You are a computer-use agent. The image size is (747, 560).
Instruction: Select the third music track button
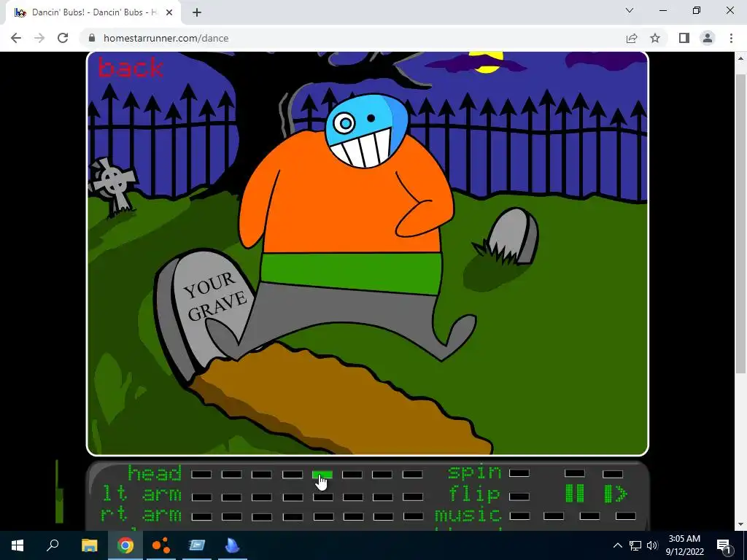point(589,516)
